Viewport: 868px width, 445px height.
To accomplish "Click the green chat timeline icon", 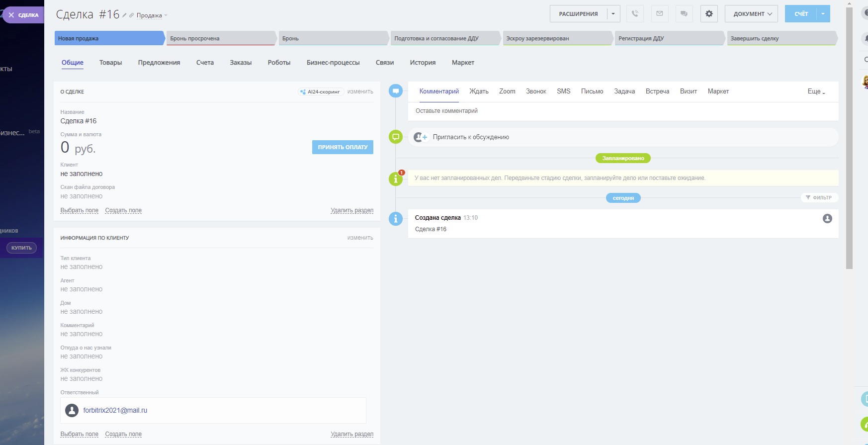I will [396, 137].
